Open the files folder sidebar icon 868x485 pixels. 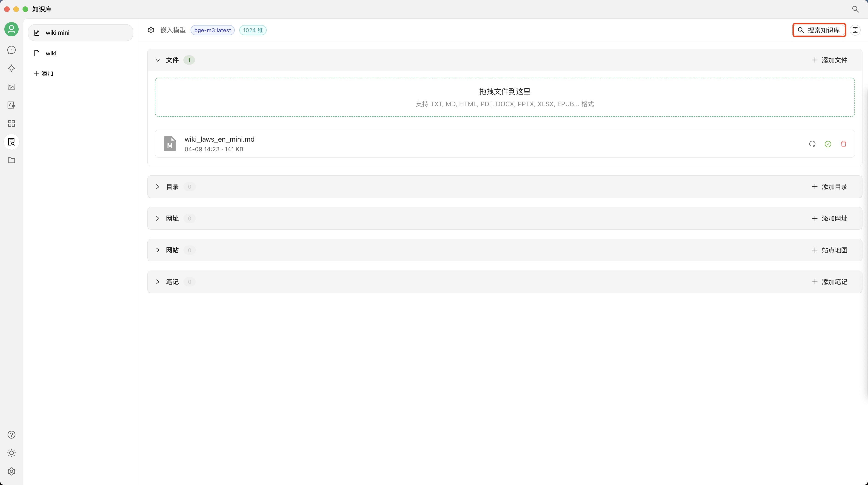coord(11,160)
